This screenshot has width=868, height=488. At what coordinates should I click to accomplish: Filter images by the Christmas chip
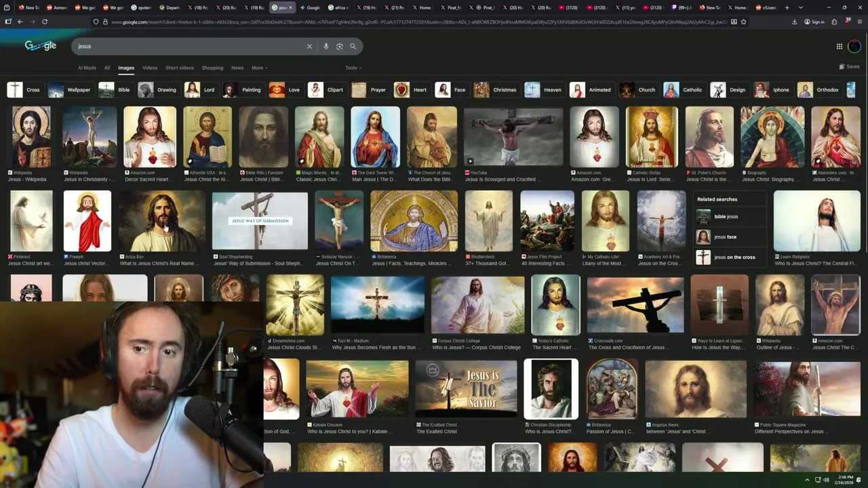click(496, 89)
